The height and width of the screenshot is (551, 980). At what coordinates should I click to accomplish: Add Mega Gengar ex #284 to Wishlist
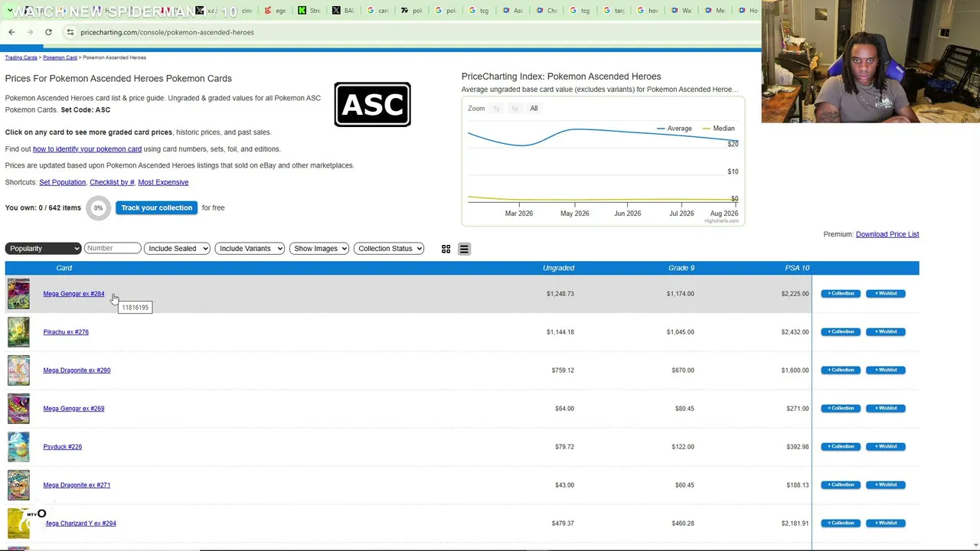tap(886, 293)
